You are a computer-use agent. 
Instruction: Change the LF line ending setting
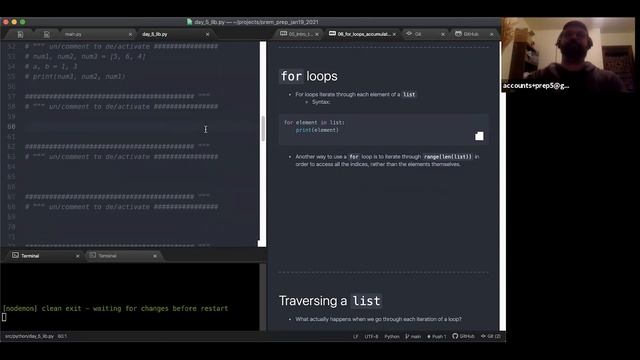tap(356, 336)
